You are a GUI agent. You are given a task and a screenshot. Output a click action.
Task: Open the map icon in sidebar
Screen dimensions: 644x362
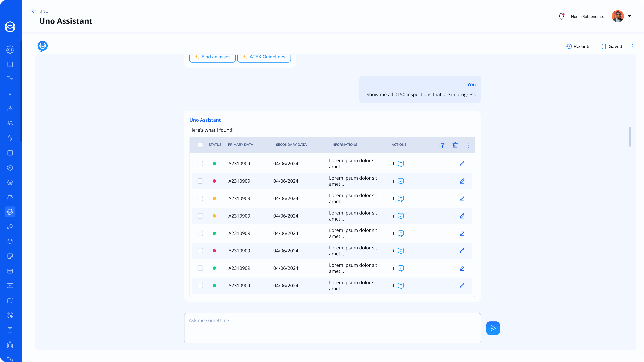point(10,300)
